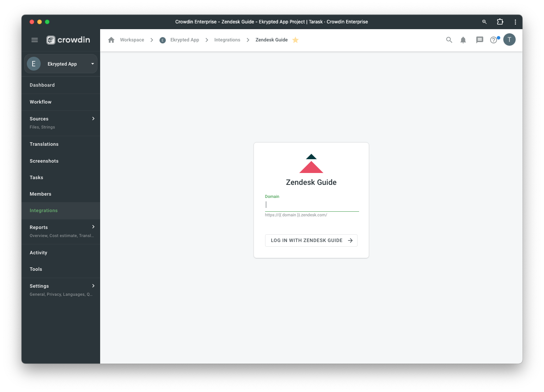Toggle the favorite star next to Zendesk Guide
The width and height of the screenshot is (544, 392).
tap(295, 40)
